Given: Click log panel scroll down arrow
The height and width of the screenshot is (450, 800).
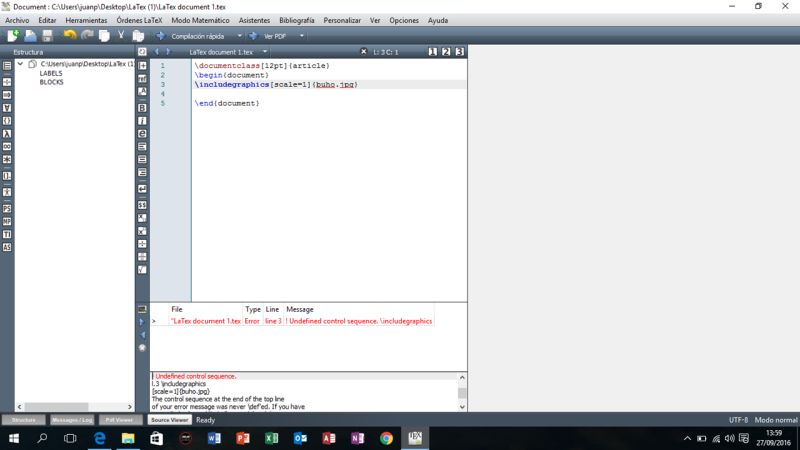Looking at the screenshot, I should (x=462, y=407).
